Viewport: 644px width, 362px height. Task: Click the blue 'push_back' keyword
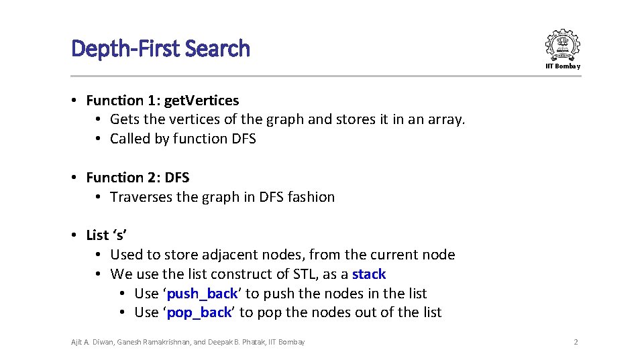202,294
